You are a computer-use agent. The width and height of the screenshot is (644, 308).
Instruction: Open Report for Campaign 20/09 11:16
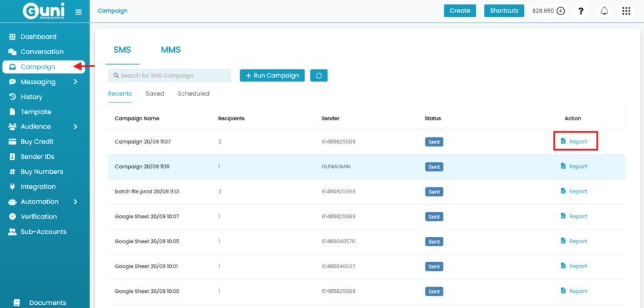574,167
